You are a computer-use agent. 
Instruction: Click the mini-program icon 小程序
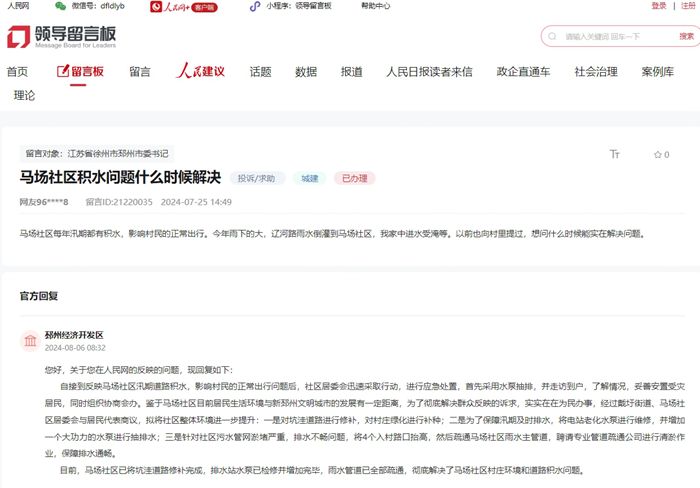pos(255,6)
